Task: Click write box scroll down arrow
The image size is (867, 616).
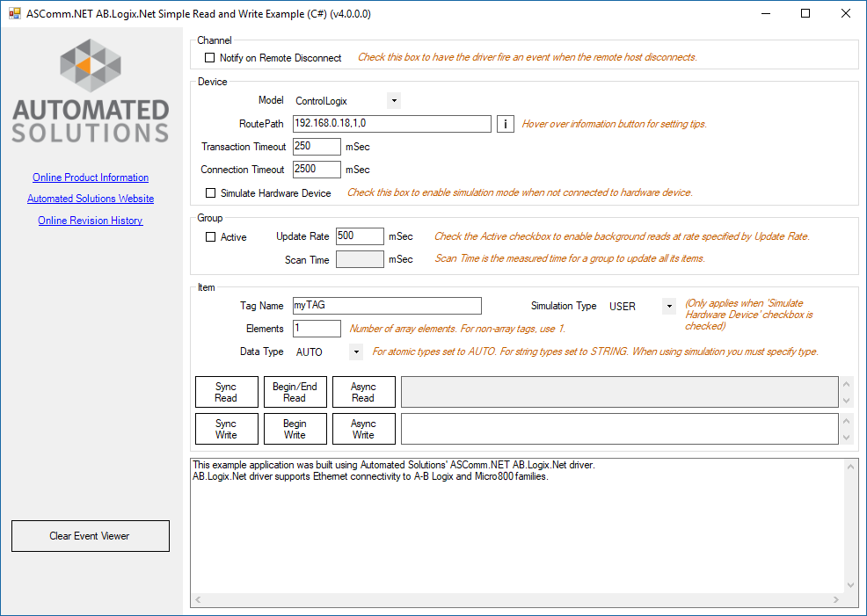Action: click(846, 438)
